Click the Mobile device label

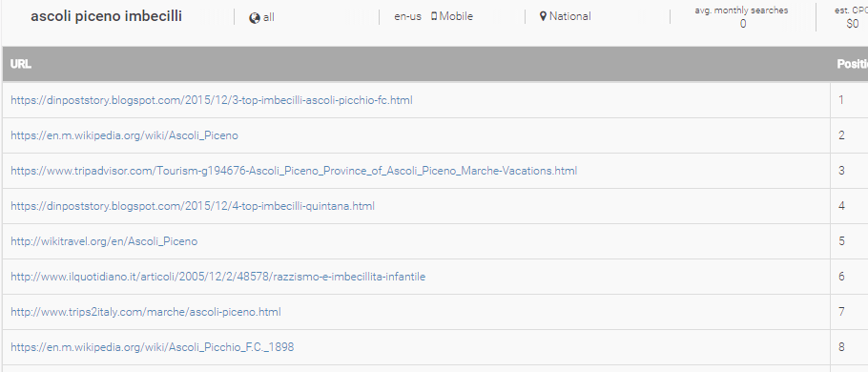456,16
